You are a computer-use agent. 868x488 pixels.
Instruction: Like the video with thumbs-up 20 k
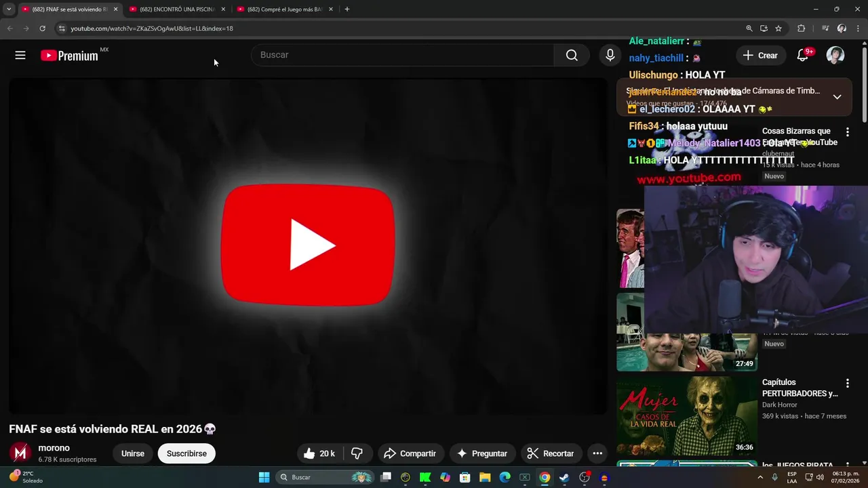(319, 453)
